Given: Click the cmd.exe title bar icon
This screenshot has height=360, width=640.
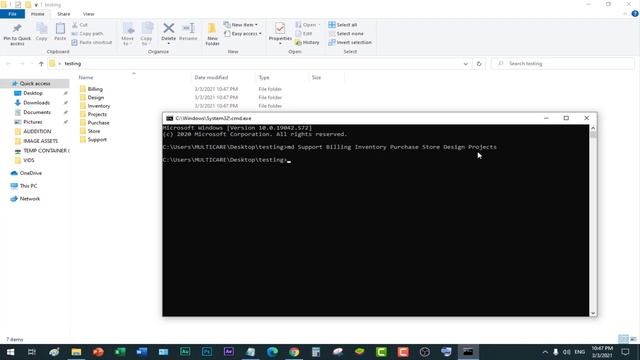Looking at the screenshot, I should pyautogui.click(x=169, y=118).
